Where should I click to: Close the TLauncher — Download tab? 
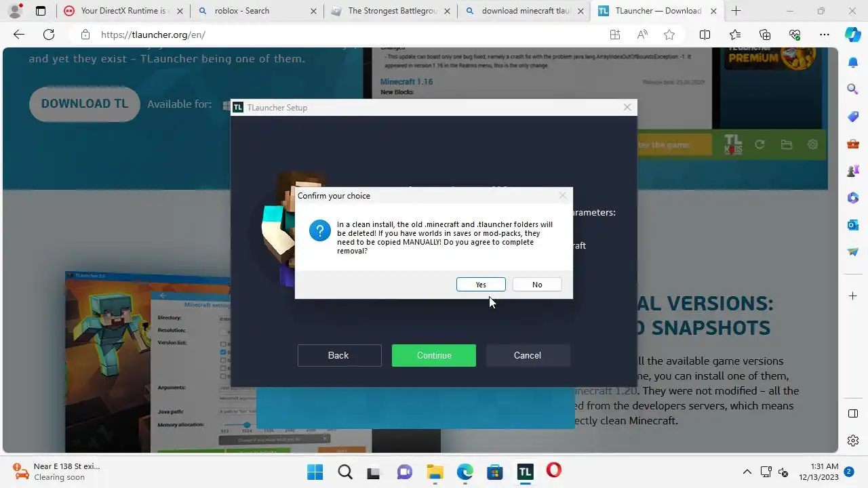[713, 11]
